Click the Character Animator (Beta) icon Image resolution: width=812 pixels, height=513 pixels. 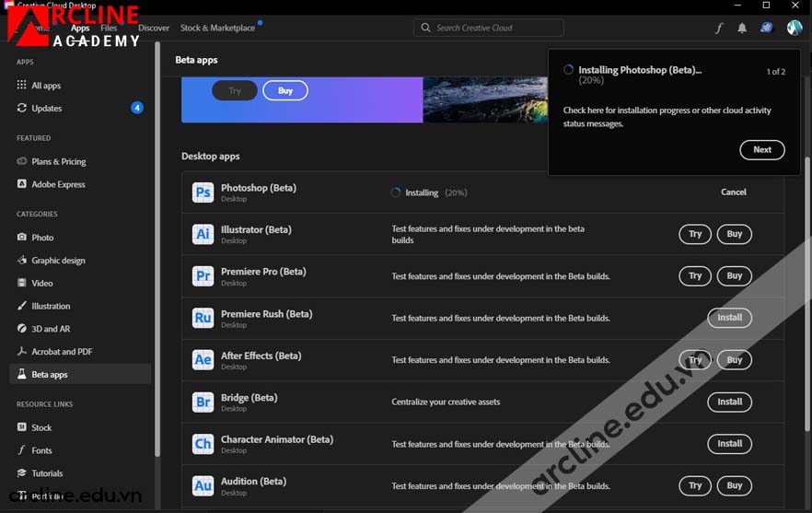click(203, 444)
